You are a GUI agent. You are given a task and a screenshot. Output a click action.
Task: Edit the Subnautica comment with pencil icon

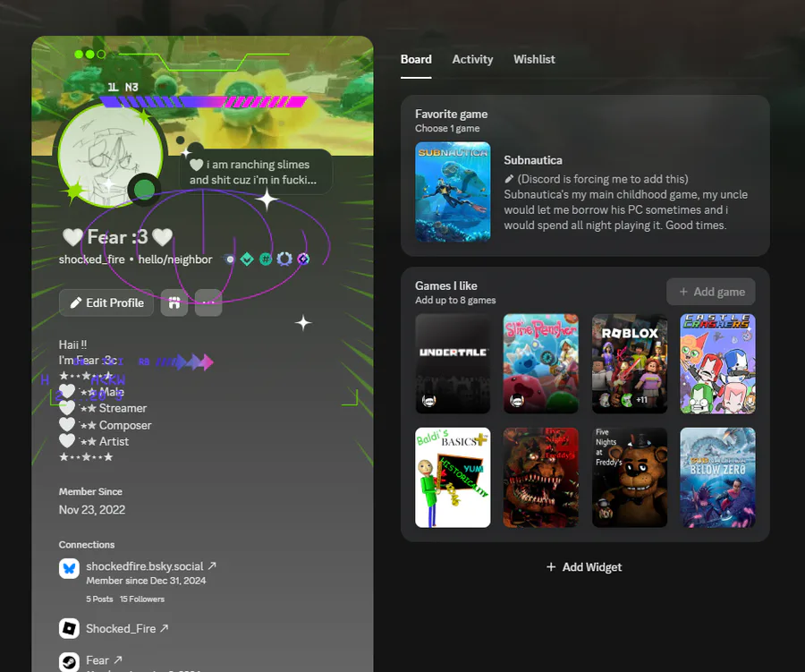(509, 179)
